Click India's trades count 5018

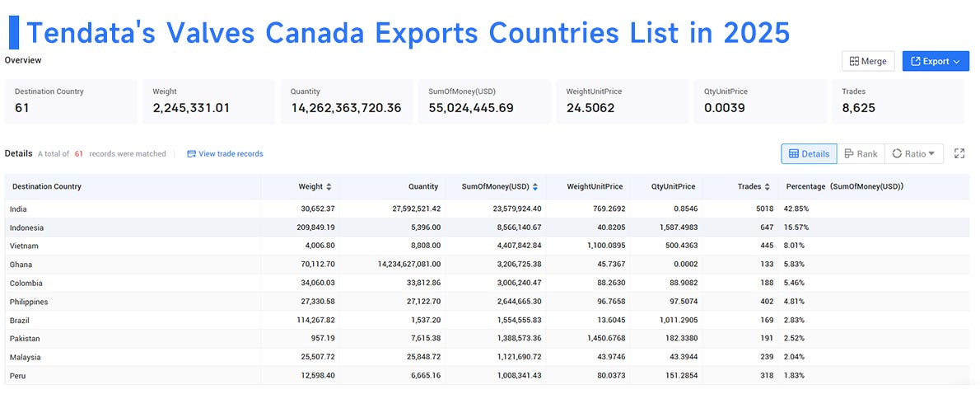click(765, 209)
